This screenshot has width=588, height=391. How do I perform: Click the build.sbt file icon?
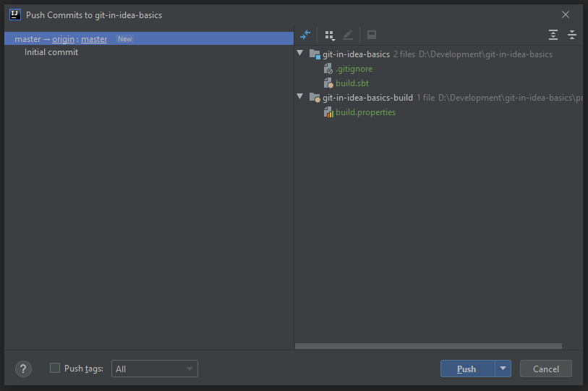[328, 83]
